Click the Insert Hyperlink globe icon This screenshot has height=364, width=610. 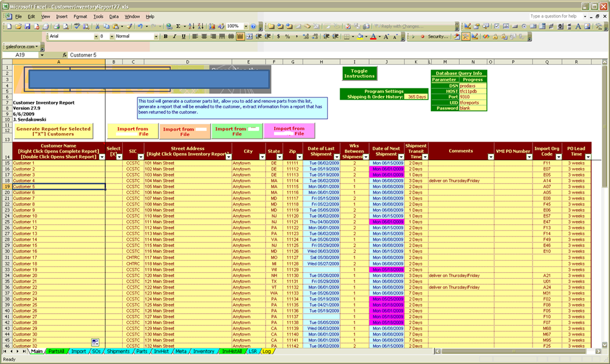169,27
